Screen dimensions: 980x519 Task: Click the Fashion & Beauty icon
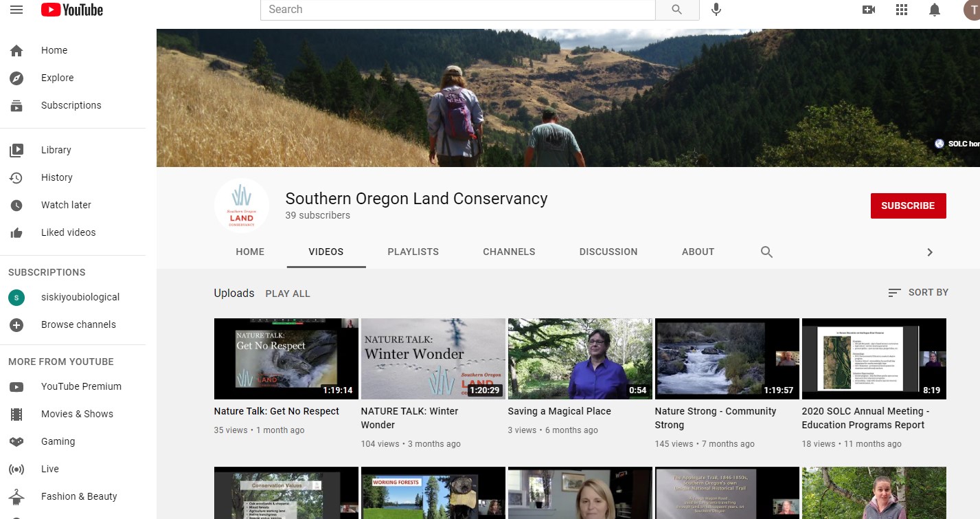click(16, 496)
